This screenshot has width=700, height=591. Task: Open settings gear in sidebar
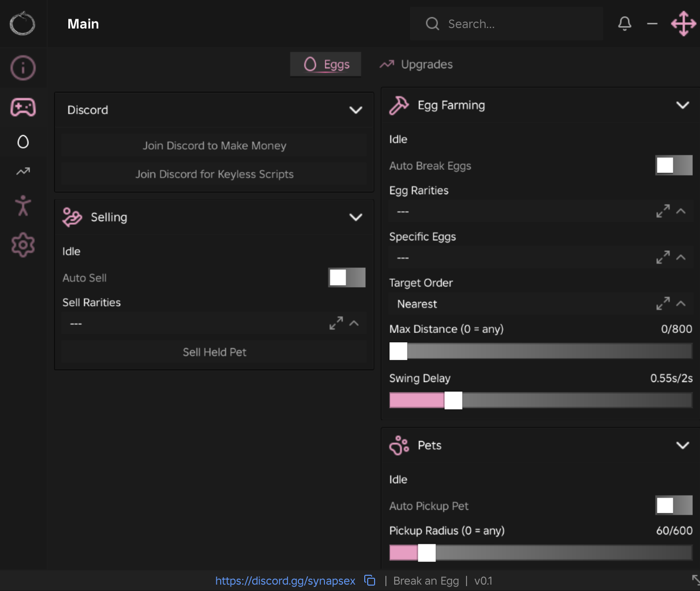point(23,245)
